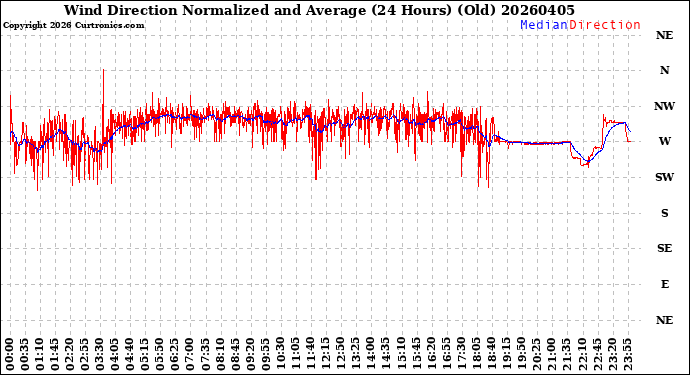Image resolution: width=690 pixels, height=375 pixels.
Task: Click the 14:00 time label
Action: 371,354
